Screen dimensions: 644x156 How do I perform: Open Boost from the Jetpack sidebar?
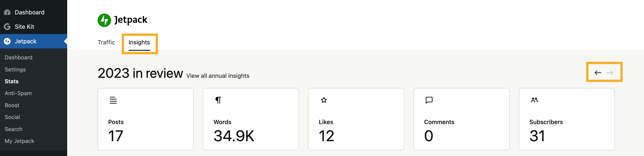pos(12,105)
